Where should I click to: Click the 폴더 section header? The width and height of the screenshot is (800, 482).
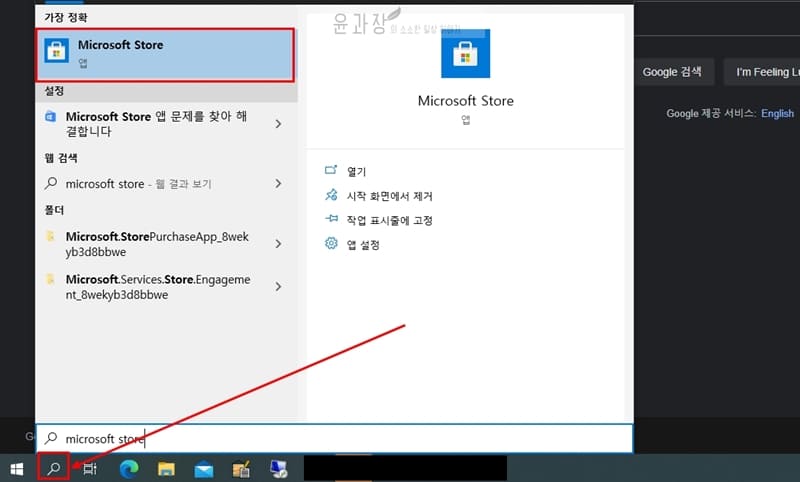pyautogui.click(x=54, y=210)
